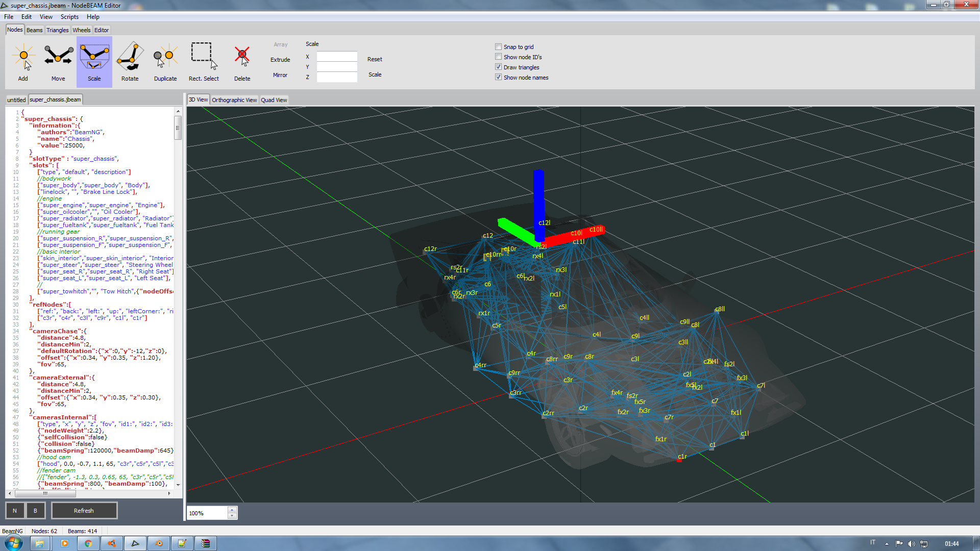Focus the Scale X input field
This screenshot has width=980, height=551.
click(337, 57)
